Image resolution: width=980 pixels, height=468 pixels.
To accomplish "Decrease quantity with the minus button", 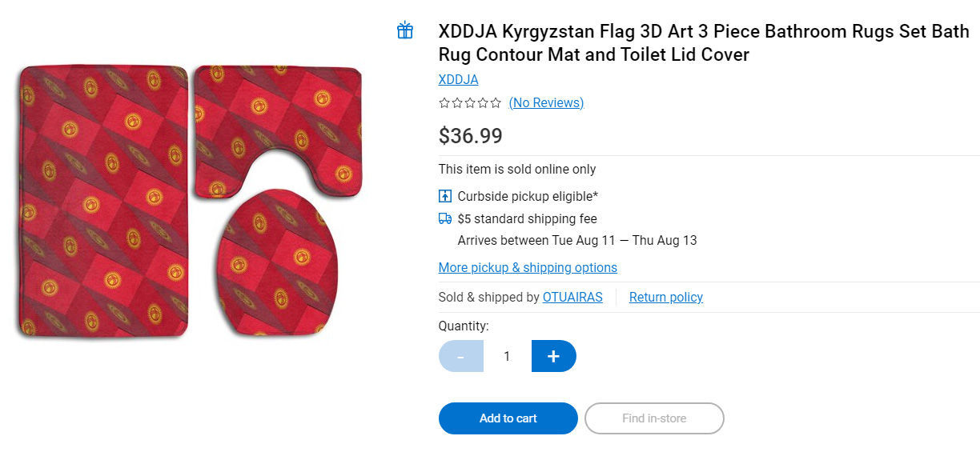I will point(461,356).
